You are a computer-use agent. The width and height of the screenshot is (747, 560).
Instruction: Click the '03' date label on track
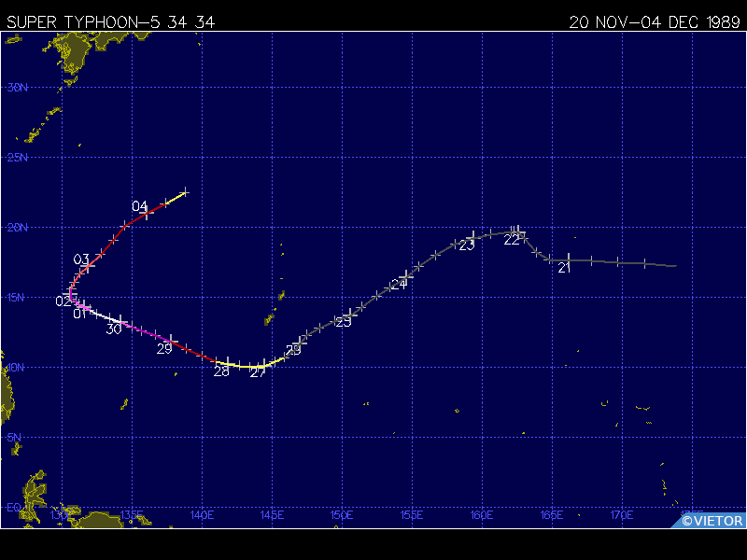point(81,259)
